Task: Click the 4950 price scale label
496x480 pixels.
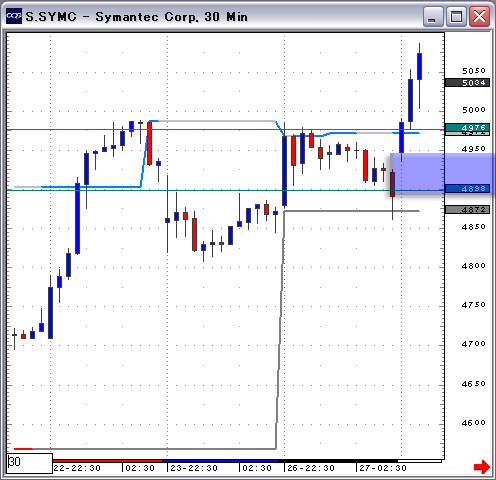Action: tap(474, 149)
